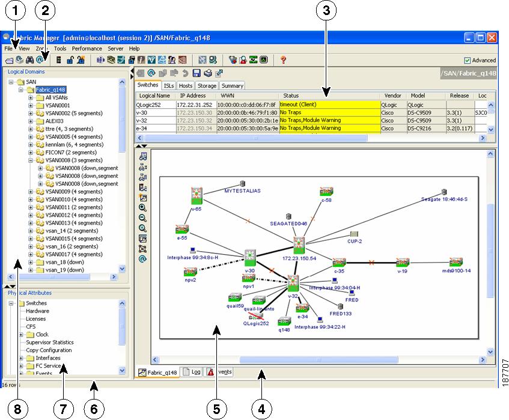The height and width of the screenshot is (420, 509).
Task: Click the map's horizontal scrollbar thumb
Action: 319,360
